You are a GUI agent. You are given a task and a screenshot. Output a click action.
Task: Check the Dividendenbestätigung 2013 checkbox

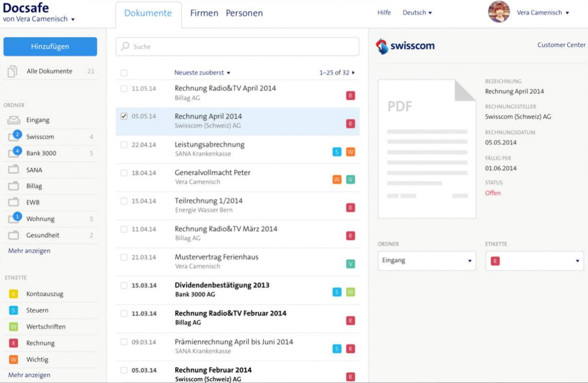[x=124, y=286]
